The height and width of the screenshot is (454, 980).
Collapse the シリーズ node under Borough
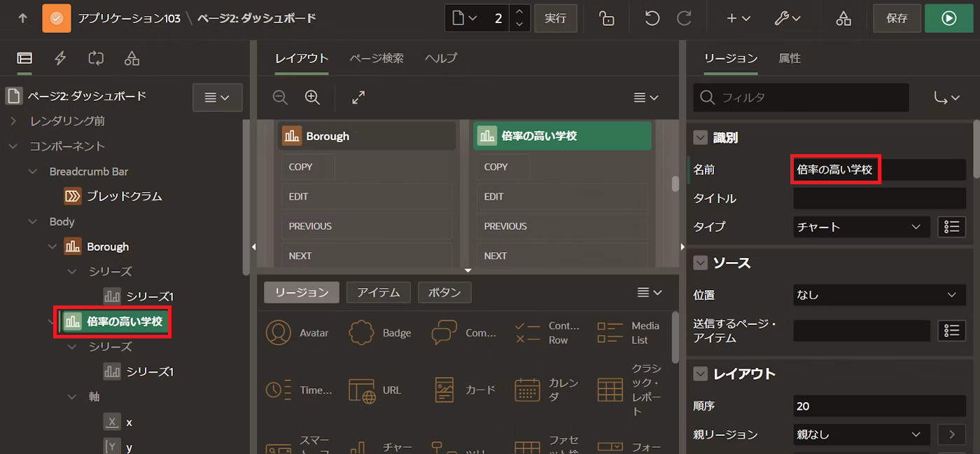pos(72,272)
